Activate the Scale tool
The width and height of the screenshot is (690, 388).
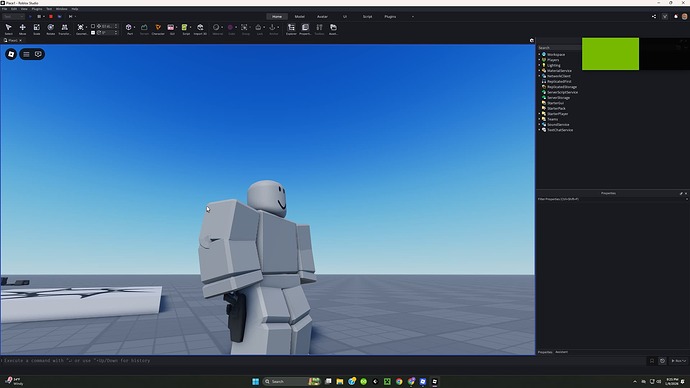(37, 29)
